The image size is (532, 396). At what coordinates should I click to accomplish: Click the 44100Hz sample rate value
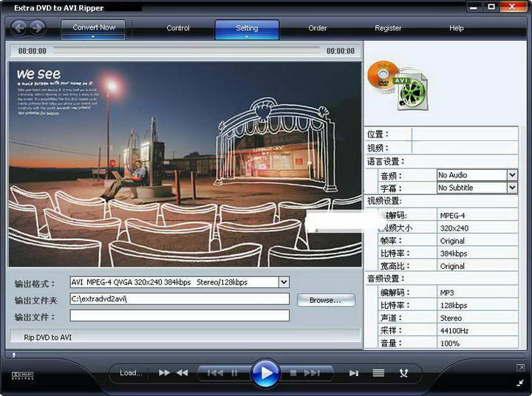pyautogui.click(x=454, y=331)
